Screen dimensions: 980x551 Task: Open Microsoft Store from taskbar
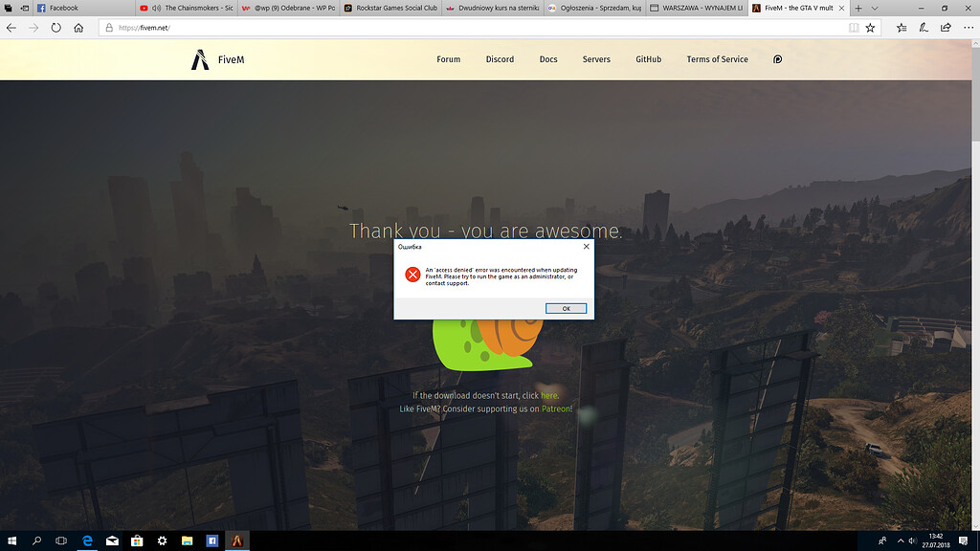[137, 541]
